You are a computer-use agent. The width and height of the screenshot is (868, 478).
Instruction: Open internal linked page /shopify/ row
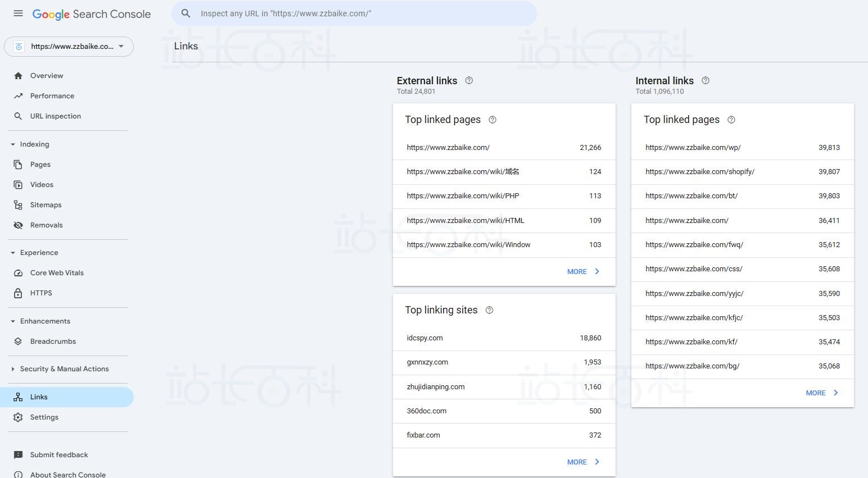coord(743,172)
